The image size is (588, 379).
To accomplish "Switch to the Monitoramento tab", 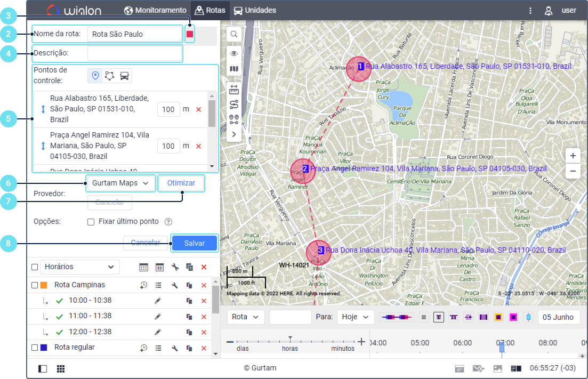I will (155, 10).
